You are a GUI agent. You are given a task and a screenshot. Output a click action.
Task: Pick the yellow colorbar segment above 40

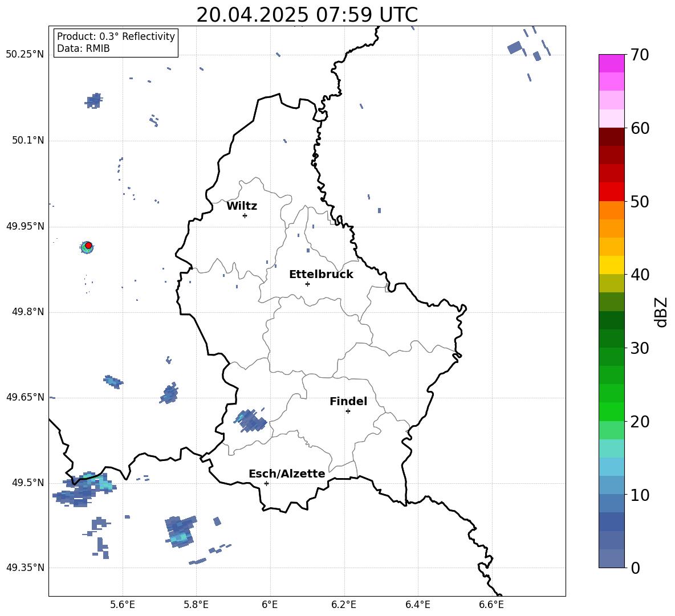pyautogui.click(x=611, y=265)
